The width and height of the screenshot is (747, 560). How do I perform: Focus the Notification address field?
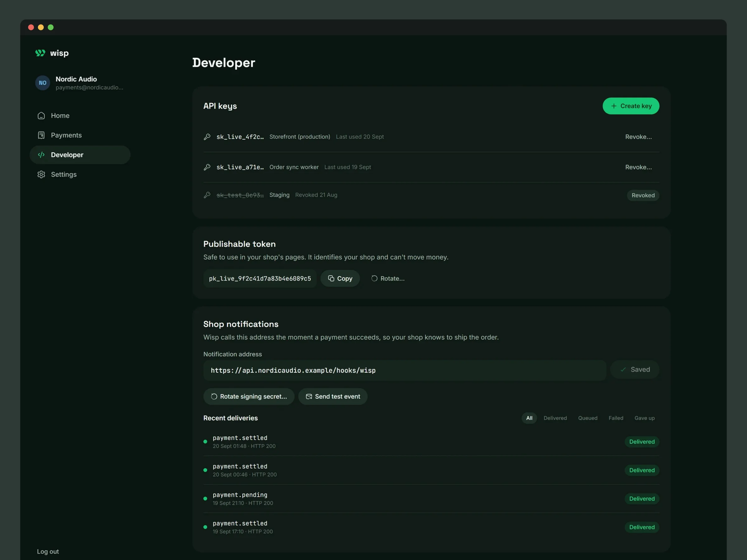[405, 371]
